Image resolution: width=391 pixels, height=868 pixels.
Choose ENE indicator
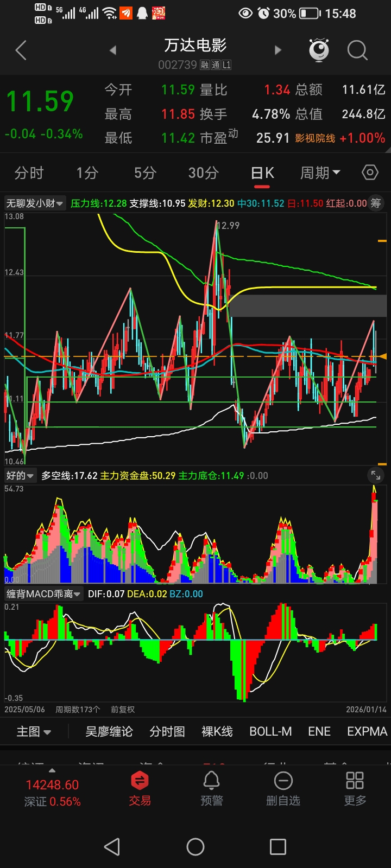[x=319, y=732]
